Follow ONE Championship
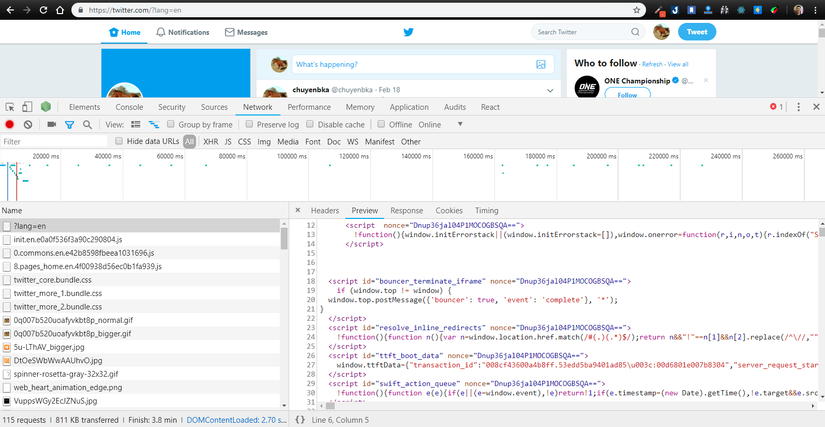 click(x=627, y=94)
